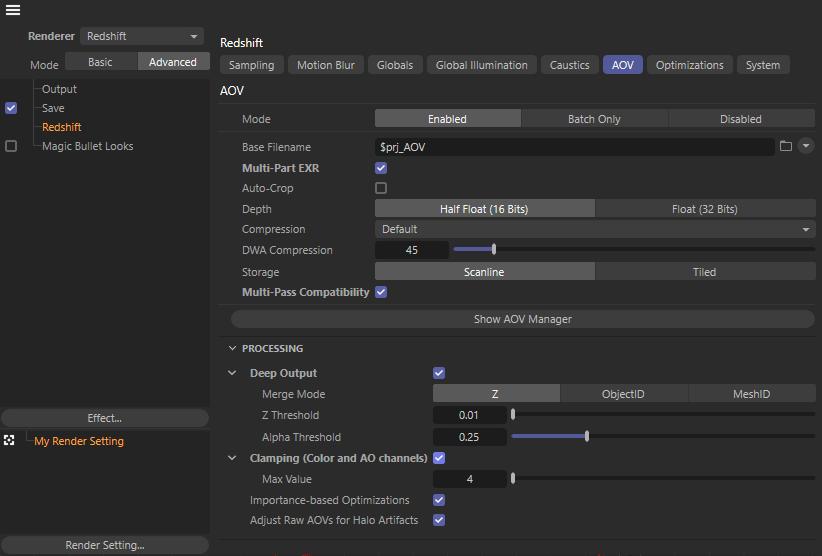Click the folder icon beside Base Filename
Viewport: 822px width, 556px height.
click(x=786, y=146)
